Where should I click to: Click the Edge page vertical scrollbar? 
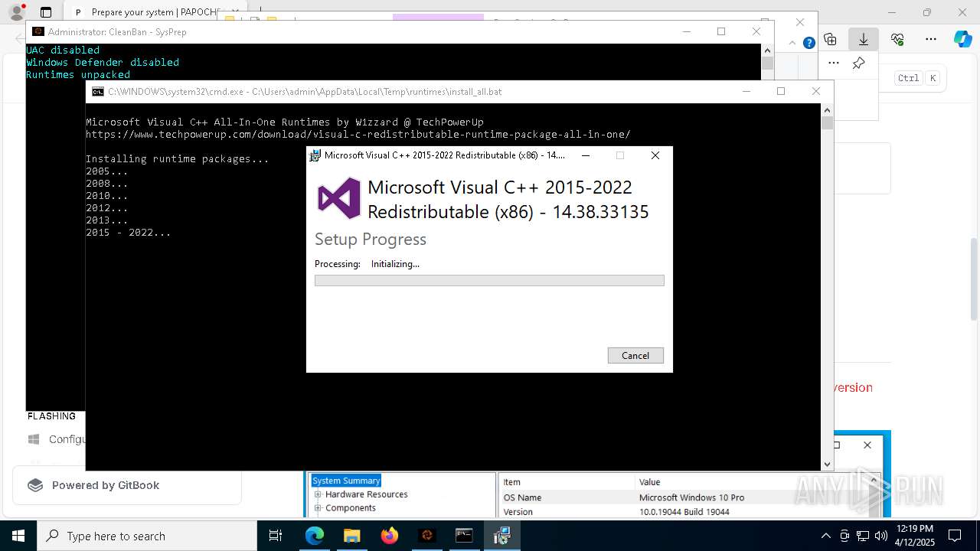coord(974,279)
